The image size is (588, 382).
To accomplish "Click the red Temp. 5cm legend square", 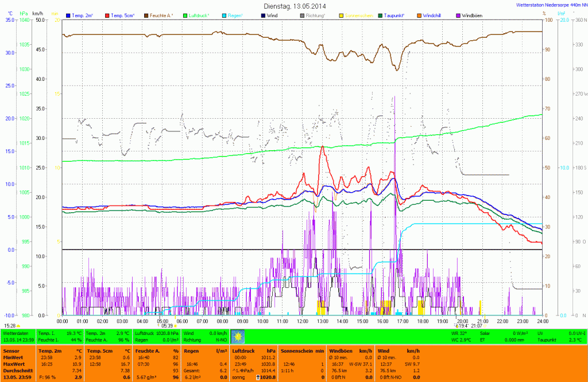I will point(107,15).
